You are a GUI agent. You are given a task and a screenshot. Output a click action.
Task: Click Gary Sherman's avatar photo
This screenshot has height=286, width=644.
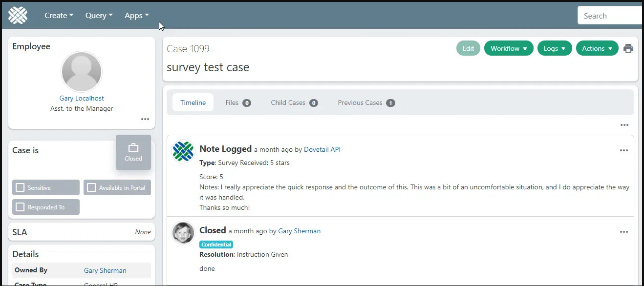click(x=183, y=233)
